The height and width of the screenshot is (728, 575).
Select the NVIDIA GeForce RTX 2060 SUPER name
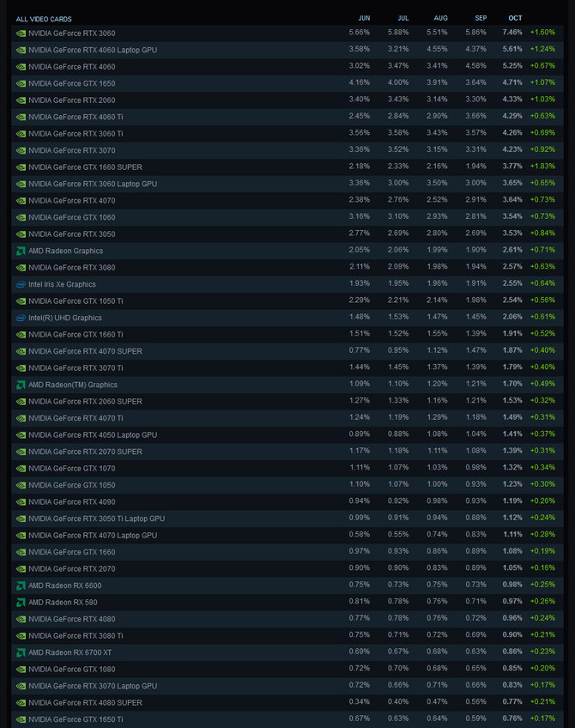85,402
